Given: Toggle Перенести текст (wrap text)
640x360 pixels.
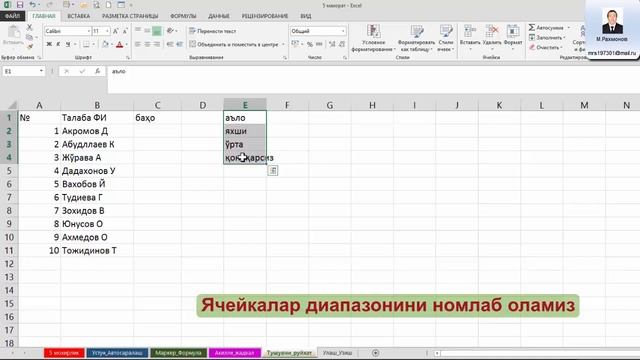Looking at the screenshot, I should (x=213, y=31).
